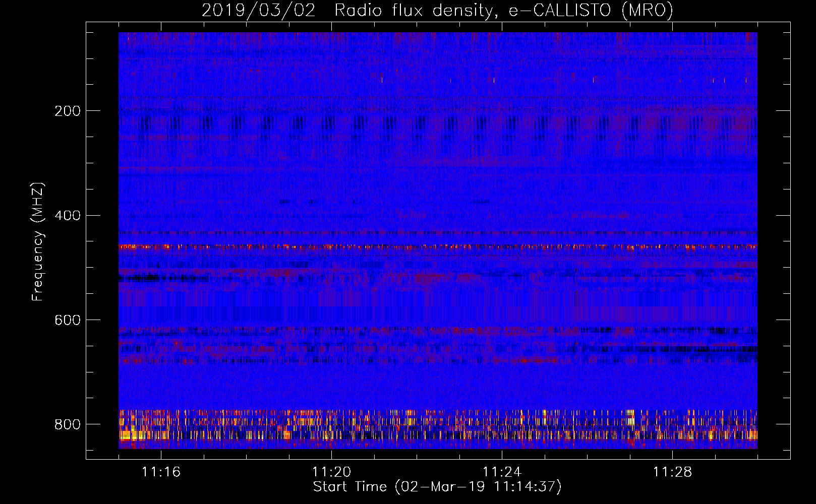Click the 11:24 time tick label
Viewport: 816px width, 504px height.
[502, 472]
